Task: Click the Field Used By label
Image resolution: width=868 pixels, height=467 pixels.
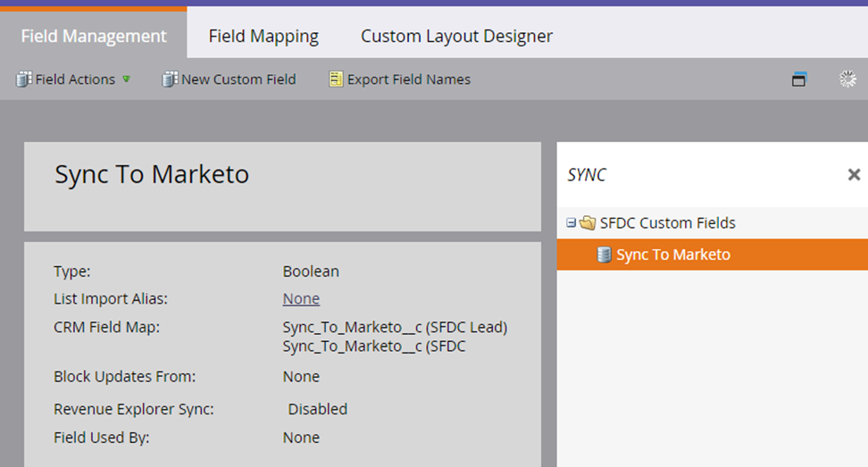Action: point(101,438)
